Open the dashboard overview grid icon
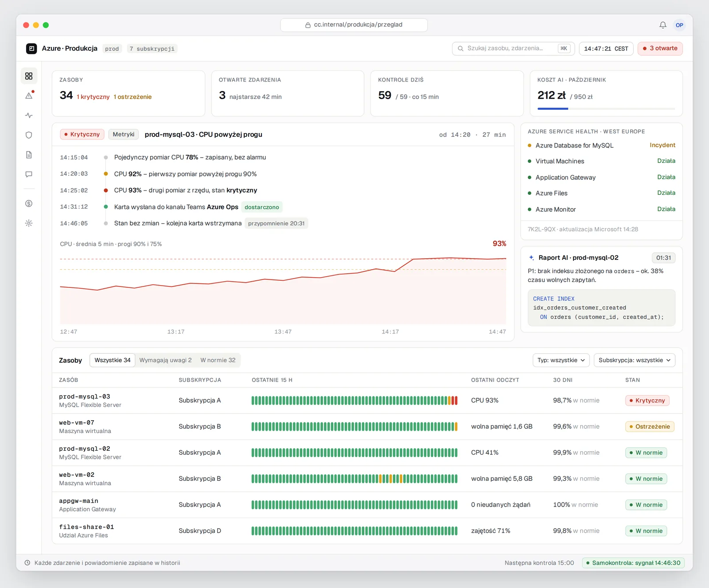The height and width of the screenshot is (588, 709). point(29,76)
